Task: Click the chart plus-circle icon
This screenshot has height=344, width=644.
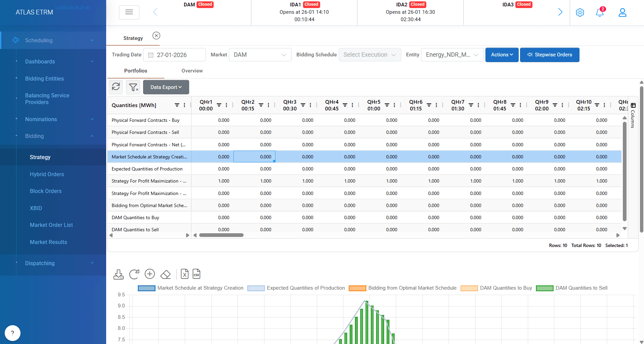Action: click(x=150, y=274)
